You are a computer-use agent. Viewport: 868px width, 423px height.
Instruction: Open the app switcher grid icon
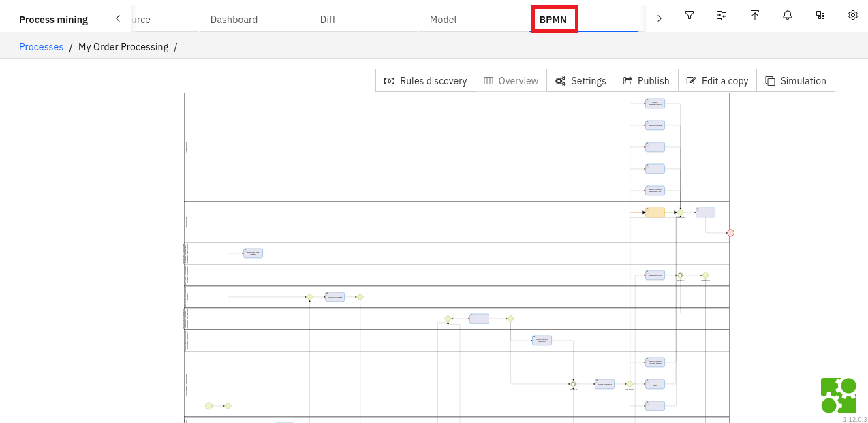point(820,14)
